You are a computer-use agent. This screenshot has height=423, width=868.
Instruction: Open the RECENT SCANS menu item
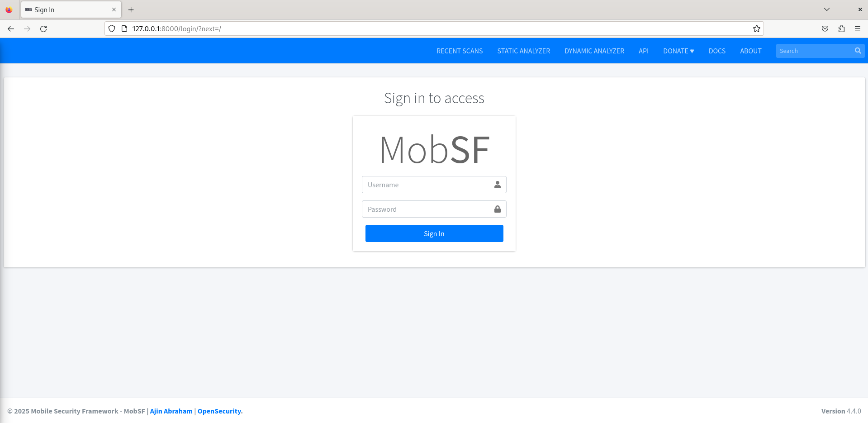(460, 51)
